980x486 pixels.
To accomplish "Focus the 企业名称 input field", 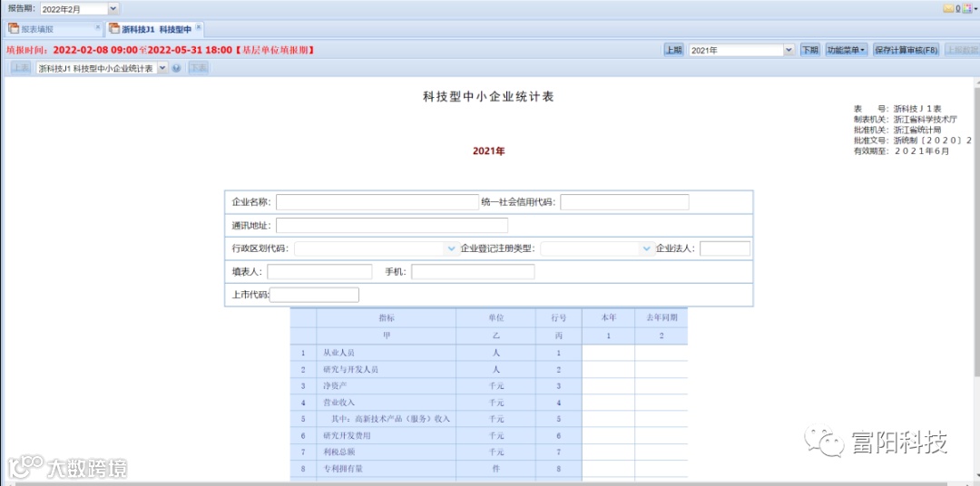I will point(377,202).
